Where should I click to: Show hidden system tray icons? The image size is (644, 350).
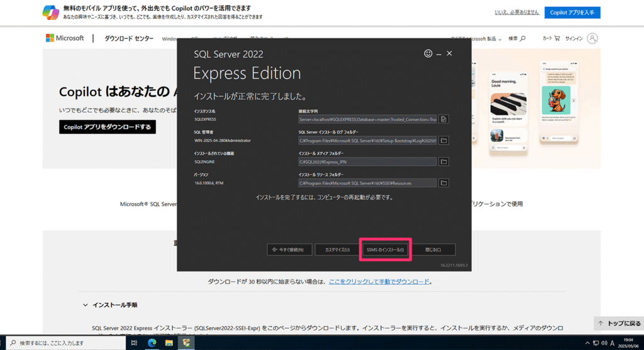click(587, 343)
